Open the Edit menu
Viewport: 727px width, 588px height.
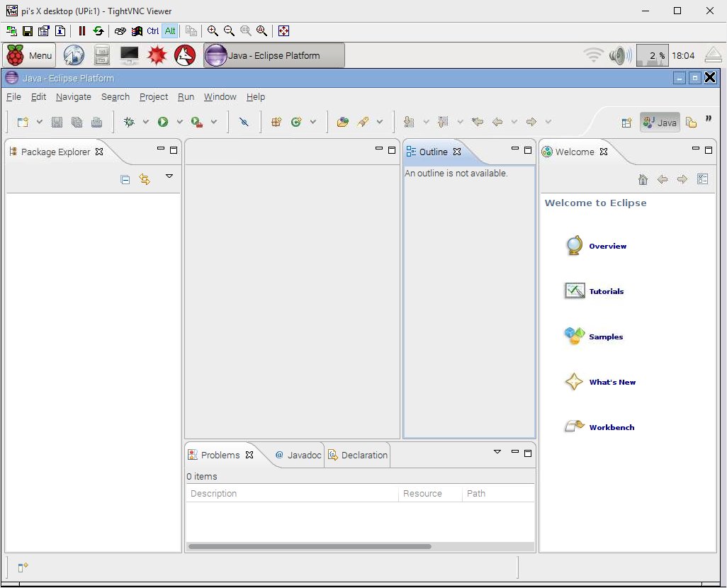coord(38,96)
